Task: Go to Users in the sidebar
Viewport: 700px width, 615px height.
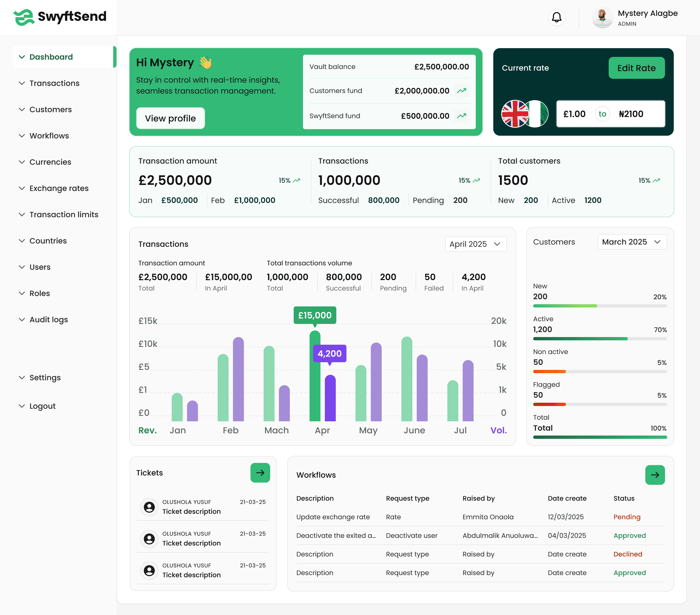Action: [x=40, y=267]
